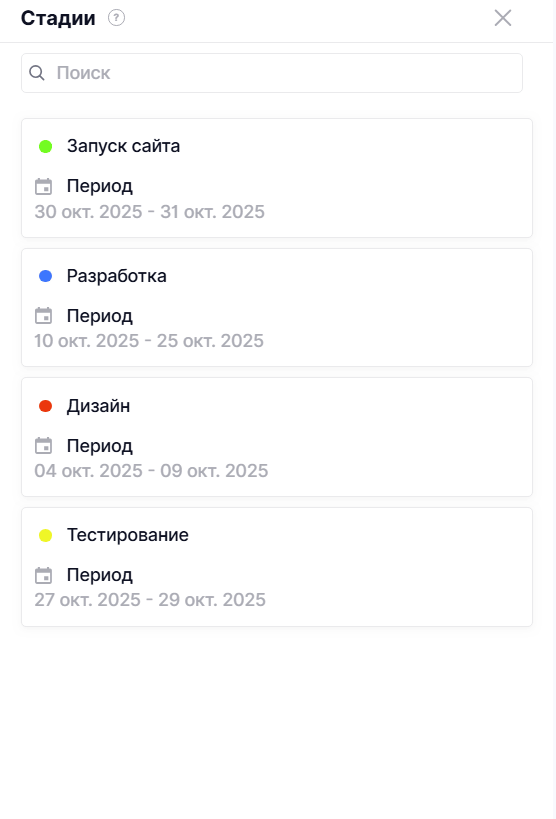The image size is (556, 819).
Task: Click the period 04 окт. 2025 - 09 окт. 2025
Action: 151,471
